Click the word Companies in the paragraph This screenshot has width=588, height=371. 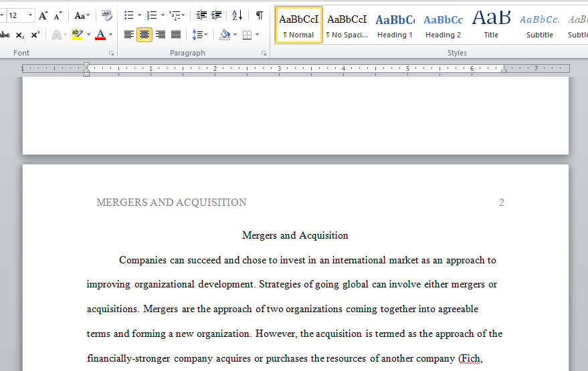142,261
